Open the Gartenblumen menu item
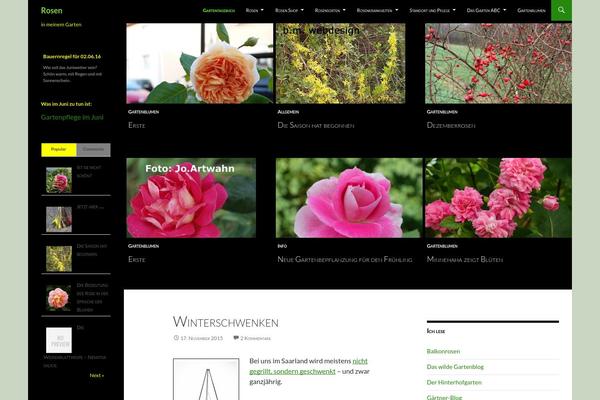The height and width of the screenshot is (400, 600). tap(531, 10)
